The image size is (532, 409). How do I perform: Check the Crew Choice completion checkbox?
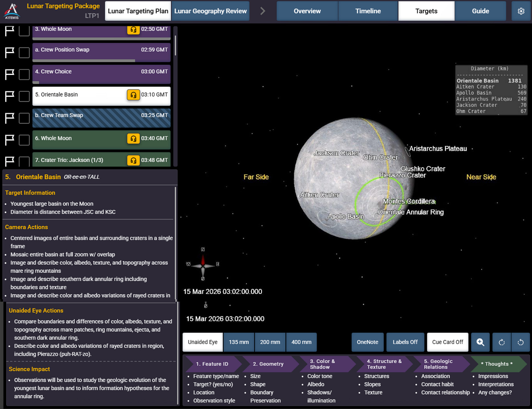tap(23, 74)
